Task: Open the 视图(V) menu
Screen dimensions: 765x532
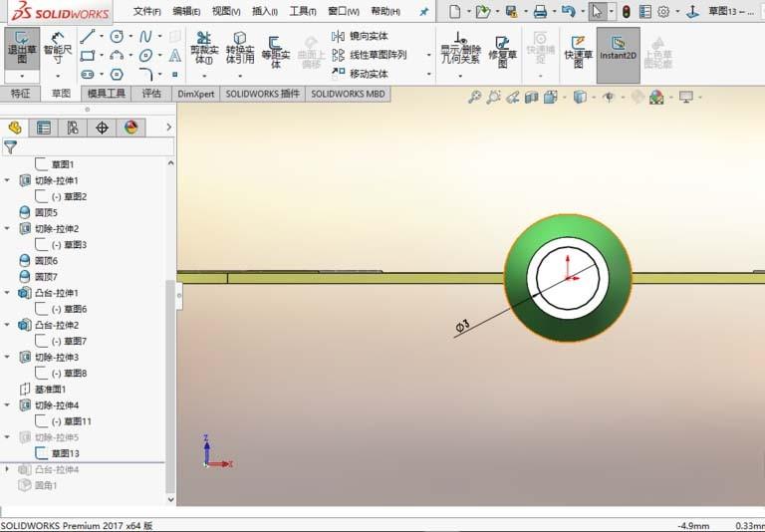Action: click(x=226, y=11)
